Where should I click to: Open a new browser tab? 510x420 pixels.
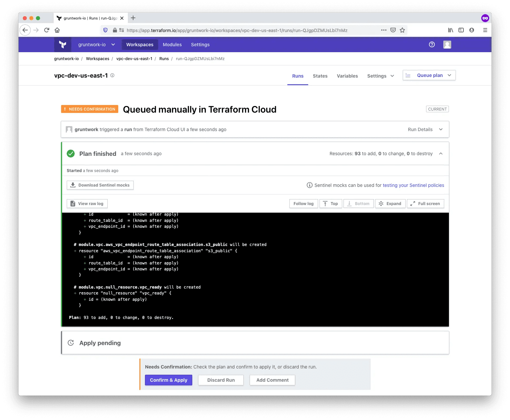click(x=133, y=18)
